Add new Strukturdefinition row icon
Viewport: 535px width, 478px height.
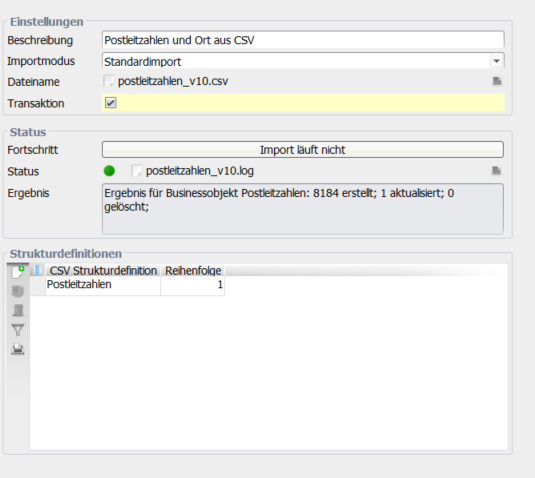coord(18,272)
